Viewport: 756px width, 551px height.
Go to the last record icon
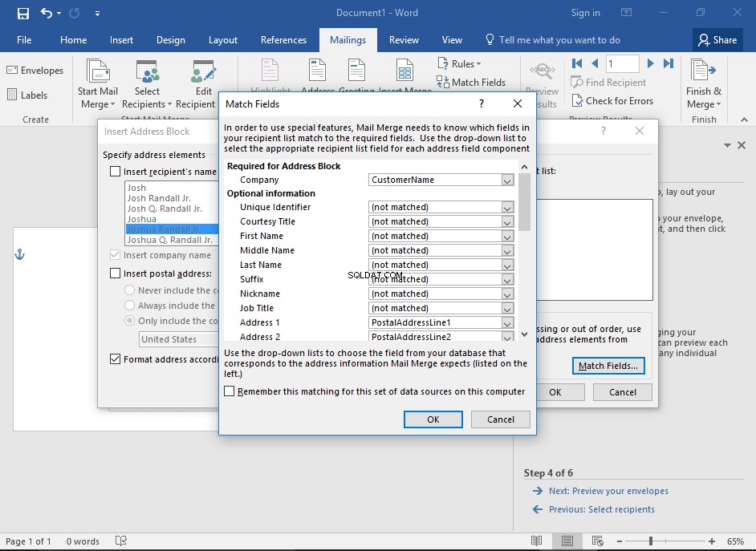(669, 63)
